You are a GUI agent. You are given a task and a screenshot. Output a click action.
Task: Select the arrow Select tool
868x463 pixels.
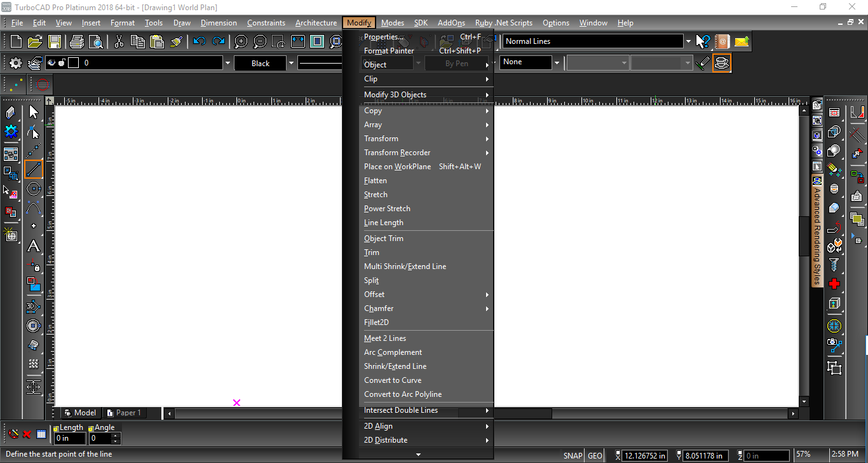(34, 113)
